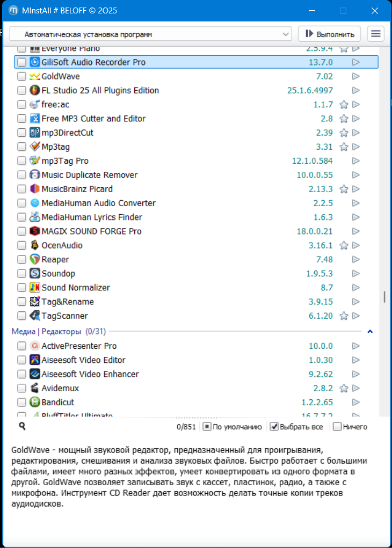Select the TagScanner list entry
The height and width of the screenshot is (548, 392).
tap(64, 316)
